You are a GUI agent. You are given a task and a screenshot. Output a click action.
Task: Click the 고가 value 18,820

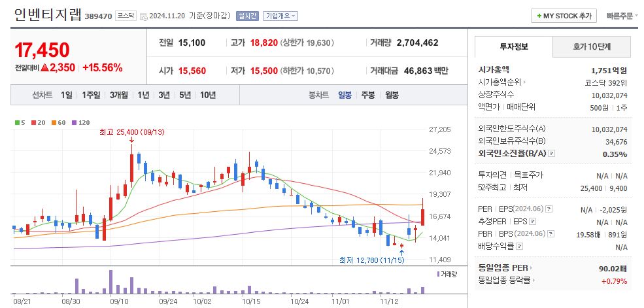point(264,43)
